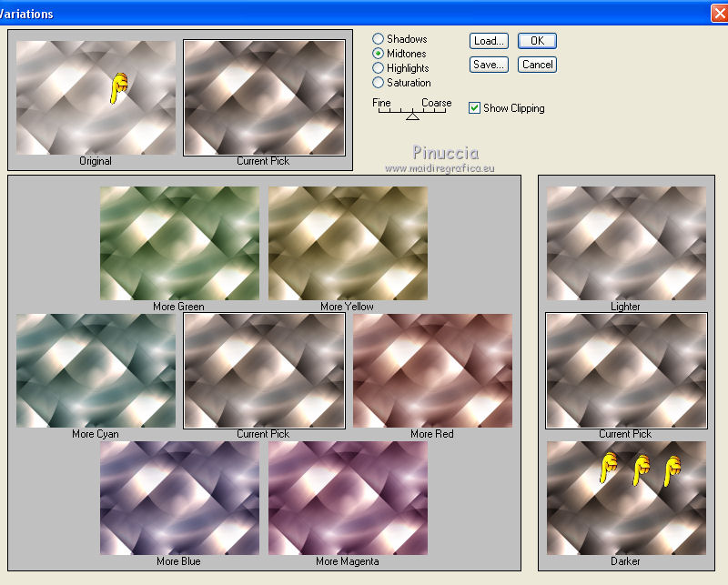Click the Original thumbnail to reset

(96, 97)
